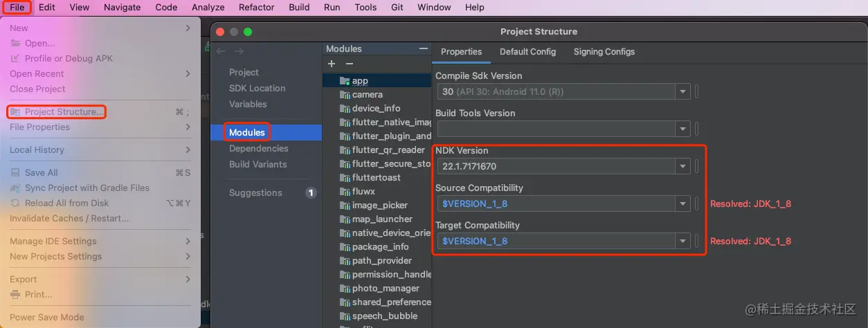Remove selected module with minus icon
Image resolution: width=868 pixels, height=328 pixels.
click(x=350, y=64)
